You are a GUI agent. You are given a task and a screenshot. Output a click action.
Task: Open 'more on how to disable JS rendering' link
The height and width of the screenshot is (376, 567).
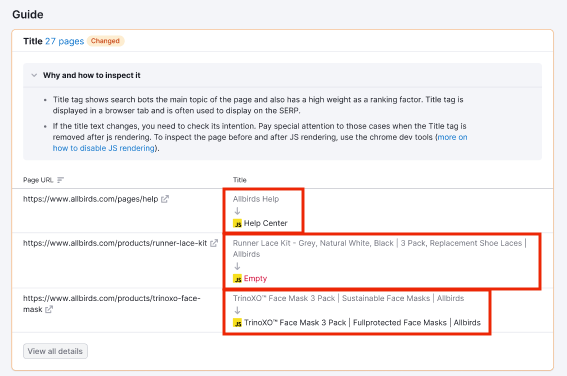pos(260,143)
